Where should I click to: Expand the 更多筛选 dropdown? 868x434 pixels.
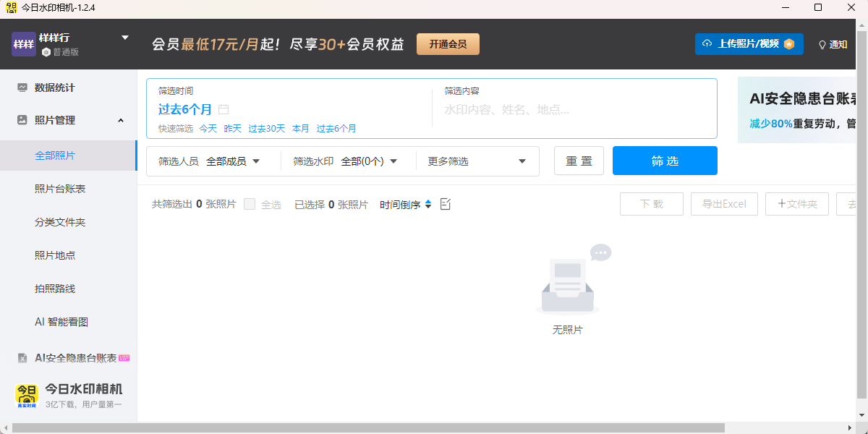click(x=477, y=161)
